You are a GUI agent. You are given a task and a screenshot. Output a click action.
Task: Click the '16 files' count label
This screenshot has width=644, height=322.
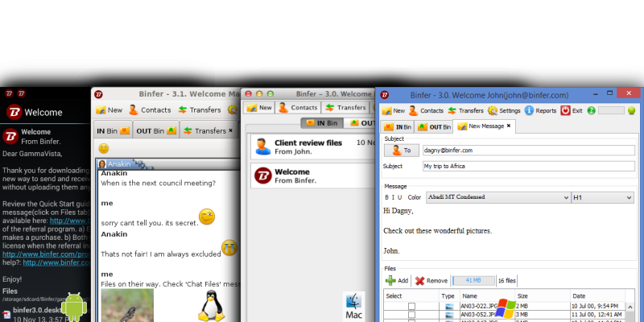507,281
